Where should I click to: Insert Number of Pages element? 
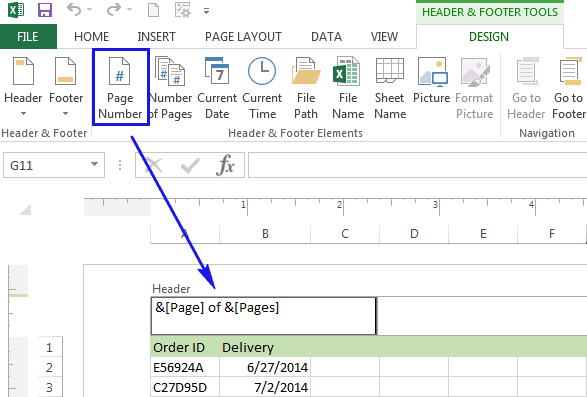click(x=171, y=88)
